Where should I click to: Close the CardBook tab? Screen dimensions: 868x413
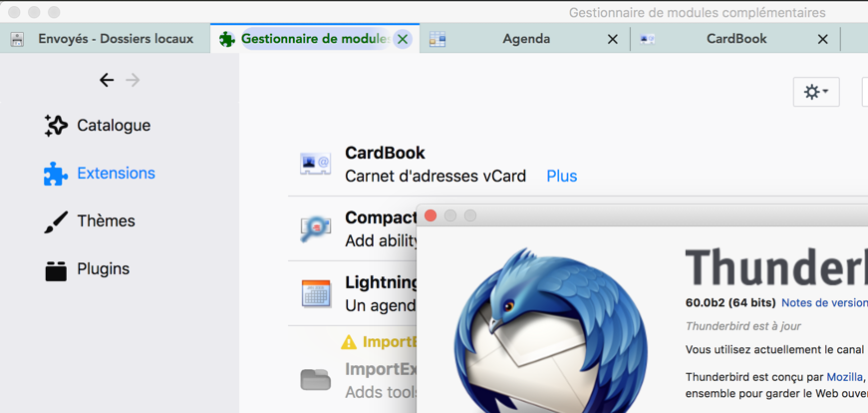(x=823, y=39)
